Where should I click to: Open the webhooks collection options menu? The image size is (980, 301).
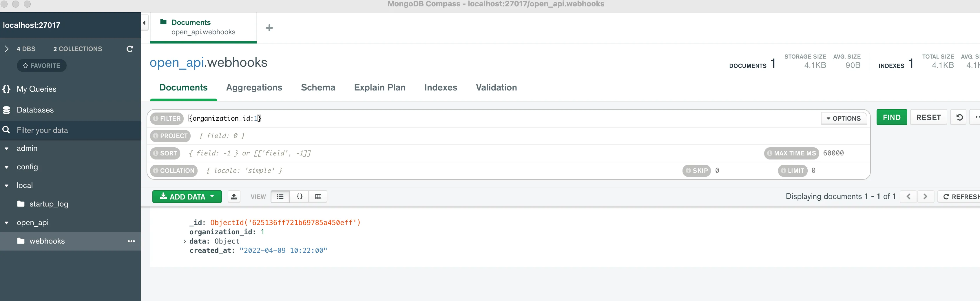coord(131,241)
